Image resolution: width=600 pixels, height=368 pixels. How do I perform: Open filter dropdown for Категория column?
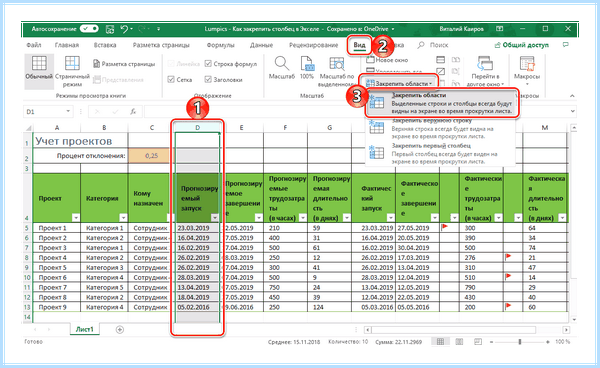[x=123, y=218]
